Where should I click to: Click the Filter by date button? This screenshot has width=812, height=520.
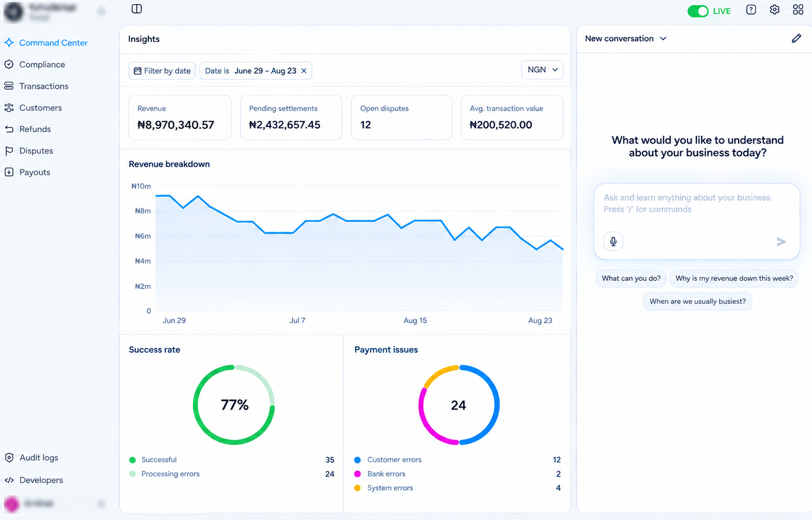(x=162, y=71)
